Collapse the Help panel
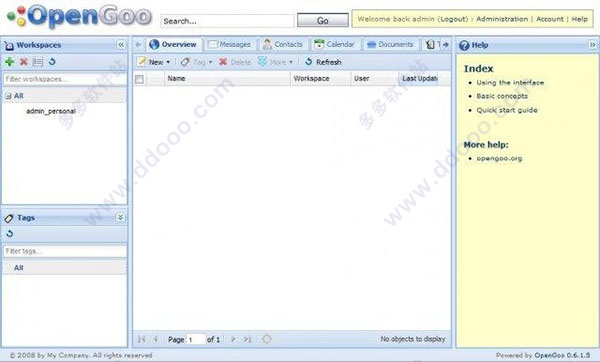This screenshot has width=600, height=362. (592, 45)
